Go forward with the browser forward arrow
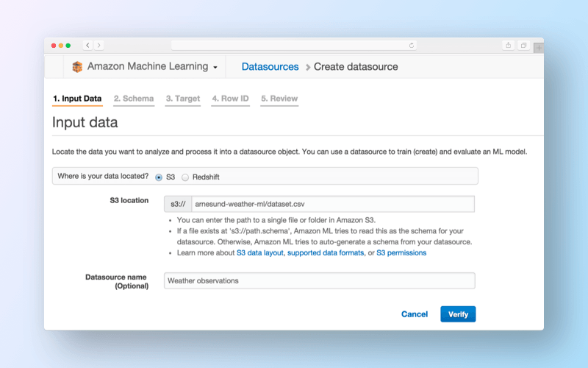 tap(99, 46)
